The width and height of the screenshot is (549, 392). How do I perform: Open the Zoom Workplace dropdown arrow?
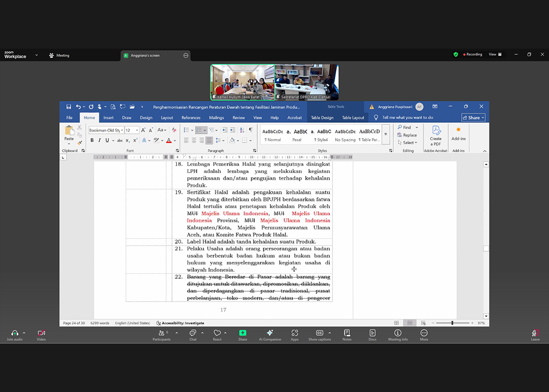pos(37,55)
